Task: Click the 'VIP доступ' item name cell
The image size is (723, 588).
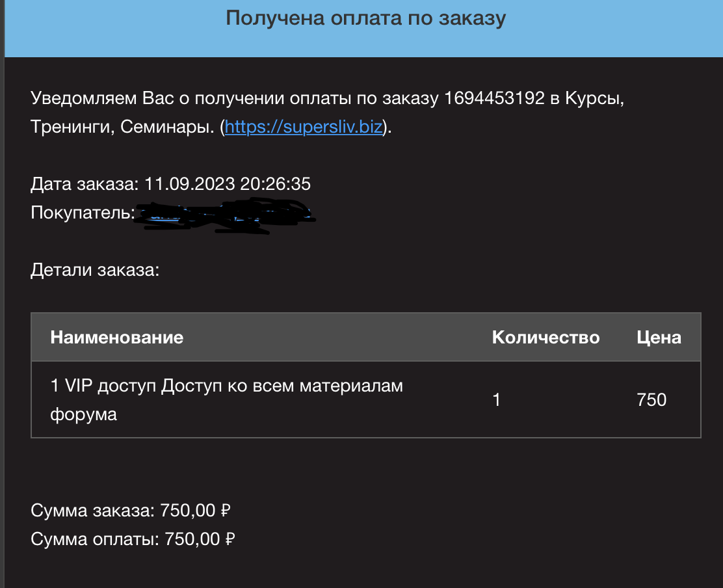Action: (226, 399)
